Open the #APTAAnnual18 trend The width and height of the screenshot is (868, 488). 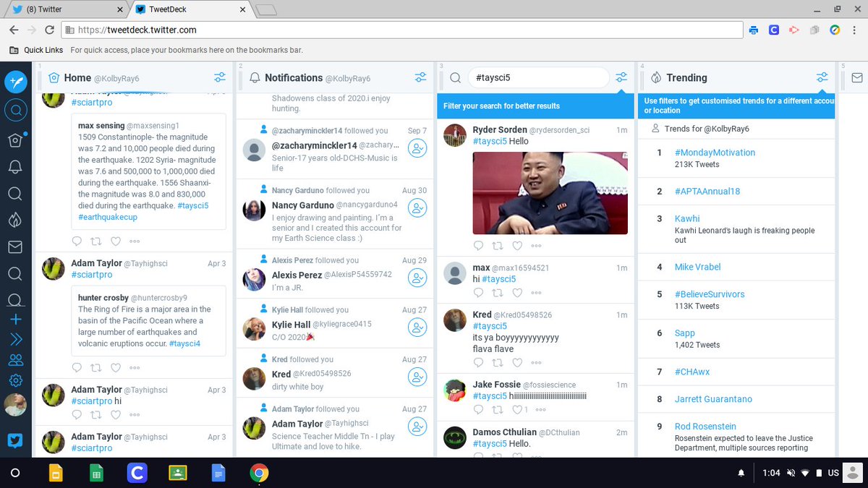[x=707, y=192]
